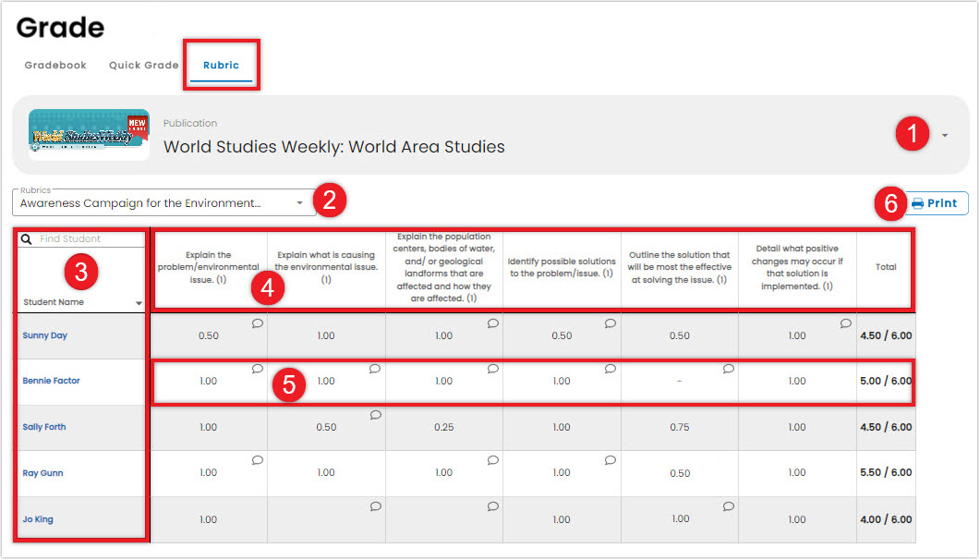Open the Rubrics dropdown showing Awareness Campaign
The image size is (980, 560).
coord(164,203)
